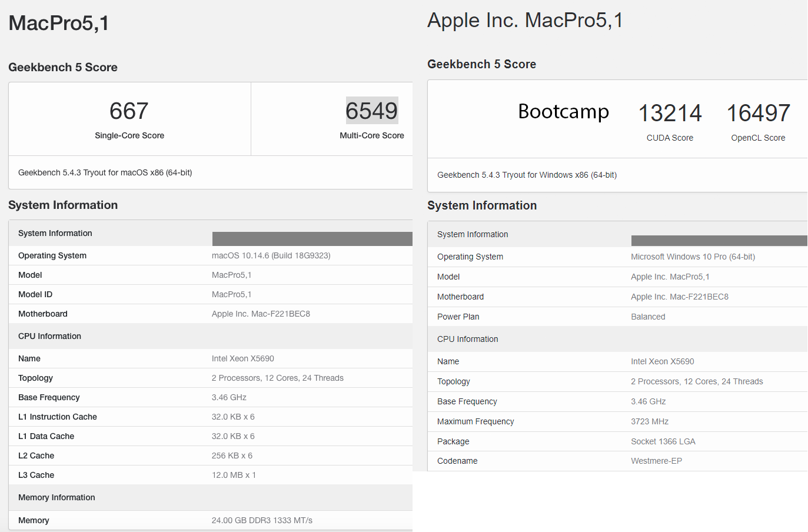Click left Geekbench 5 Score heading

pos(63,67)
